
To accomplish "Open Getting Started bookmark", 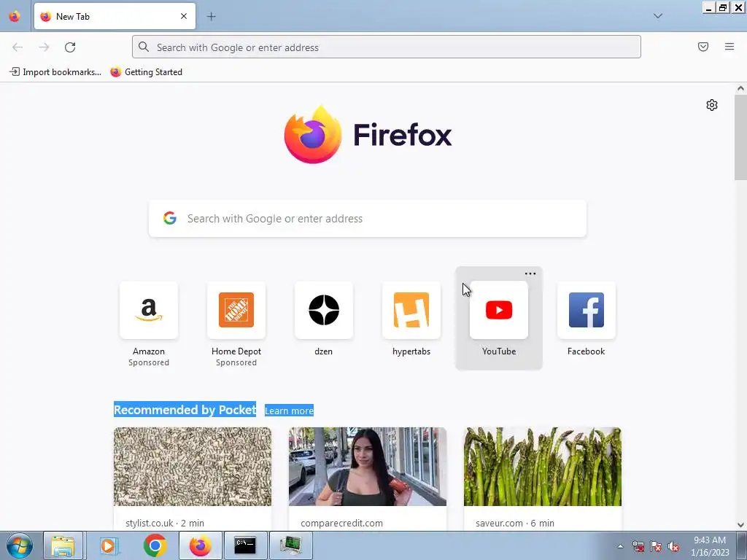I will tap(146, 72).
